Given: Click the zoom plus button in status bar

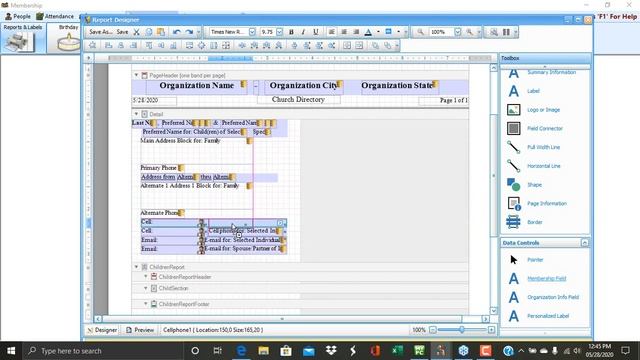Looking at the screenshot, I should pos(491,330).
